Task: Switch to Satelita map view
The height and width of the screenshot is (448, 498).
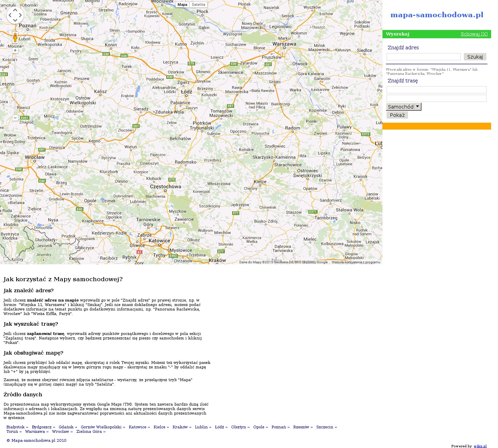Action: (198, 5)
